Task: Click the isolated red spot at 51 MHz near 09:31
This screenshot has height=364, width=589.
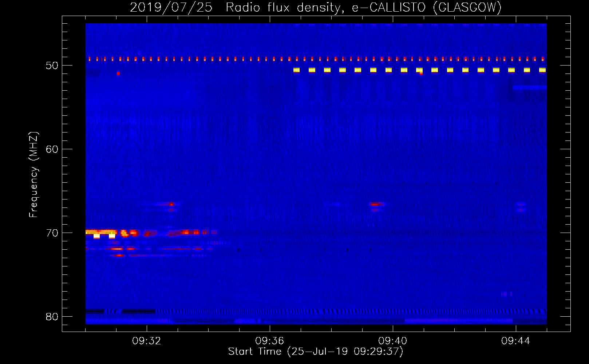Action: point(118,73)
